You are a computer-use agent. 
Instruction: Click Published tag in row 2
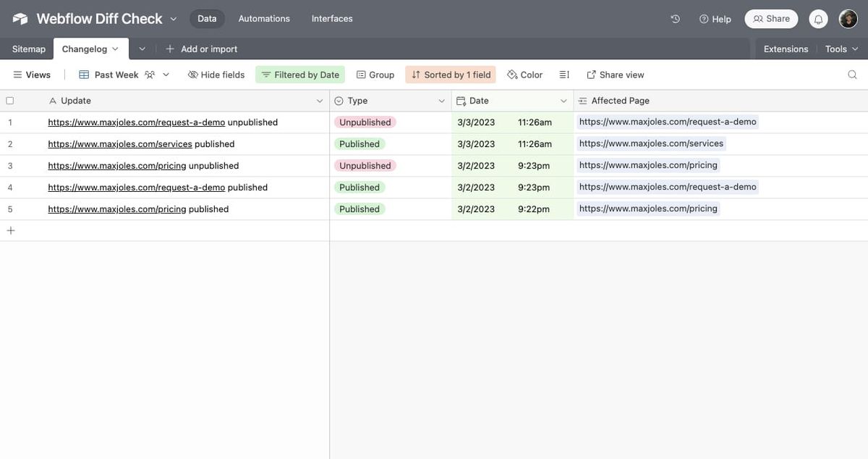coord(359,144)
